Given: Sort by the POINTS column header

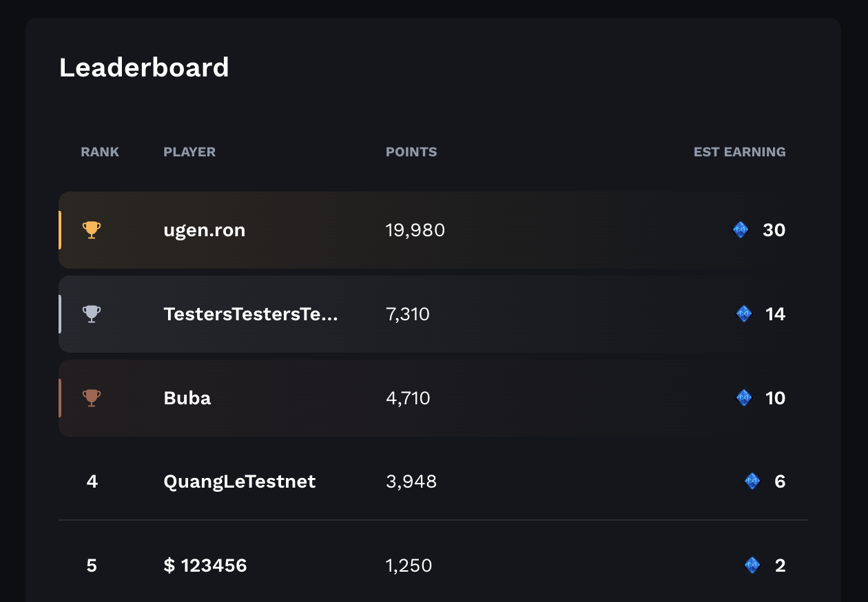Looking at the screenshot, I should click(411, 152).
